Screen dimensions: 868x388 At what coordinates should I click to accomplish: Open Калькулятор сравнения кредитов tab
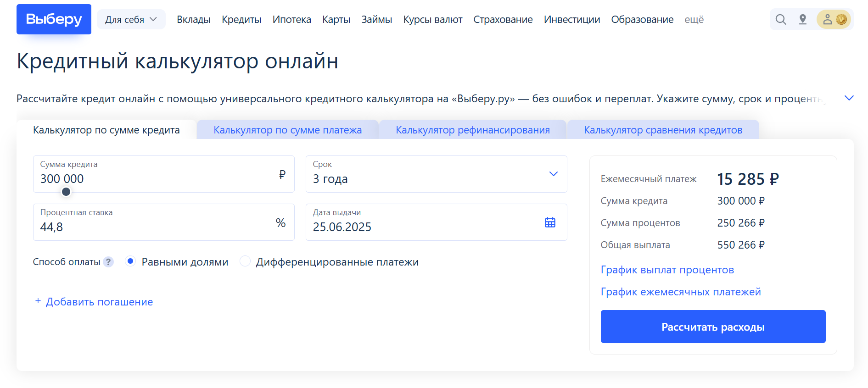[663, 130]
